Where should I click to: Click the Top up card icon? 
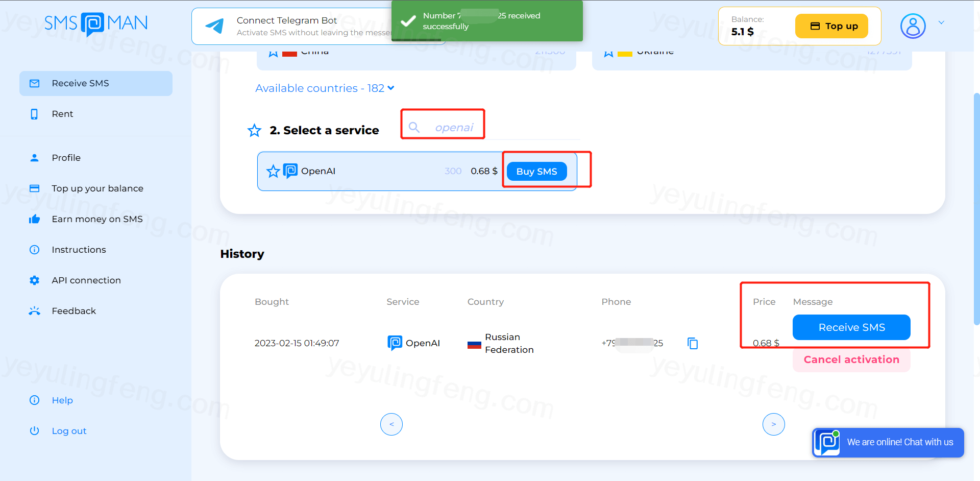pyautogui.click(x=815, y=26)
